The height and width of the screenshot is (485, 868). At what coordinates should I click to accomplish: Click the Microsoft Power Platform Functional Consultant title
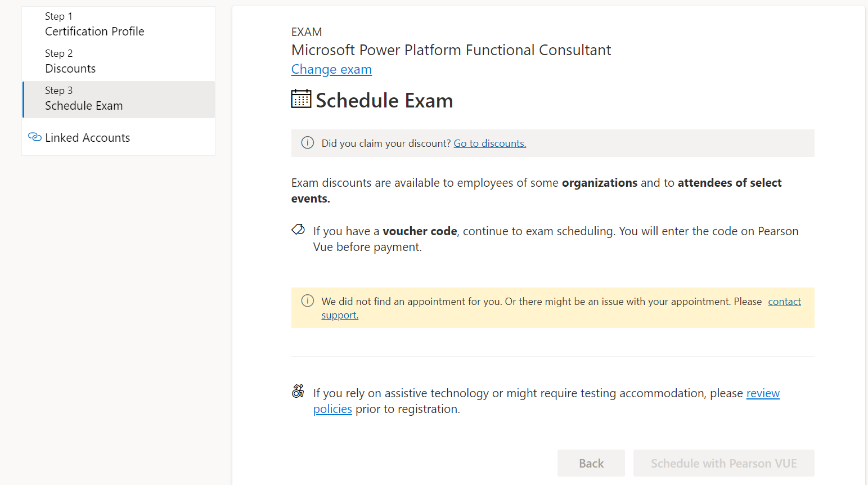coord(451,50)
